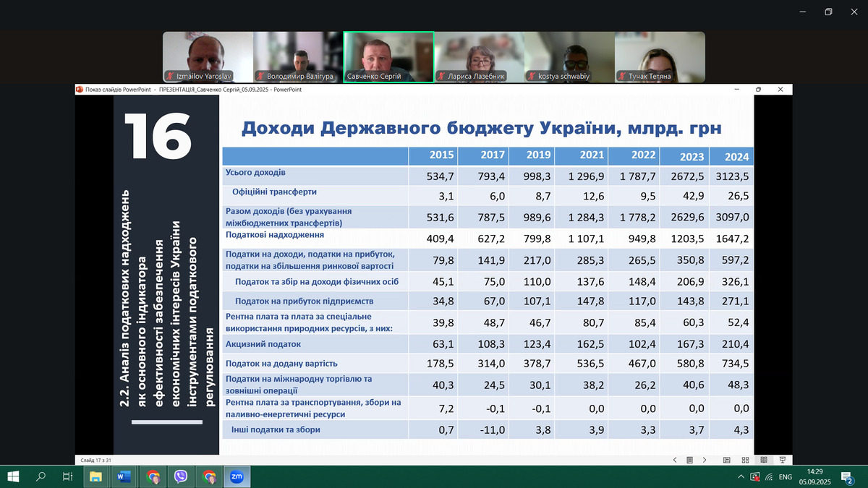Click the Zoom icon on the taskbar
Screen dimensions: 868x488
click(x=237, y=476)
